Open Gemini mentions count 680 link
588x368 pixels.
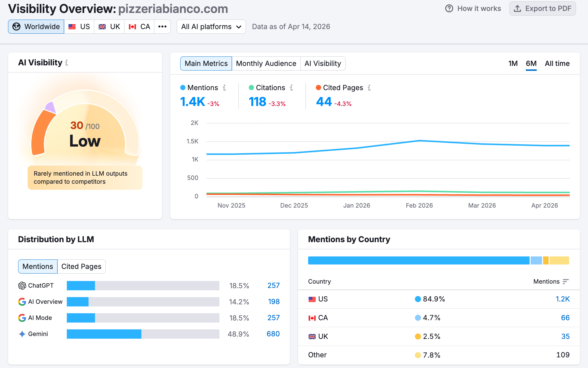tap(273, 334)
